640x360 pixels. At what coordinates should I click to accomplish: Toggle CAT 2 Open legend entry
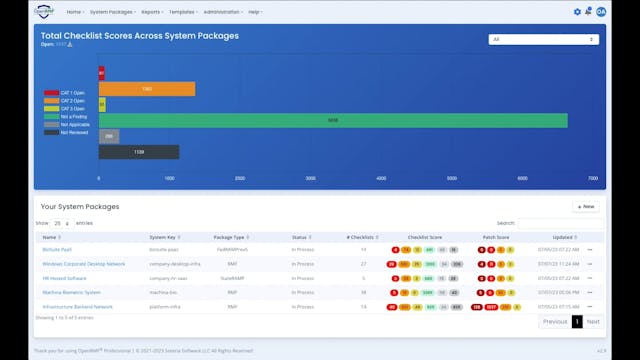point(64,101)
